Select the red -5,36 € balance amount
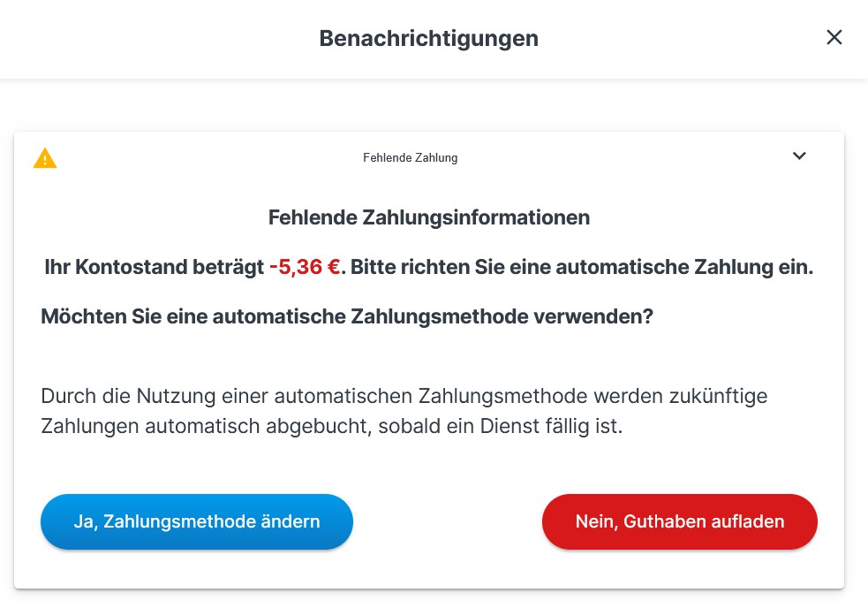 305,267
